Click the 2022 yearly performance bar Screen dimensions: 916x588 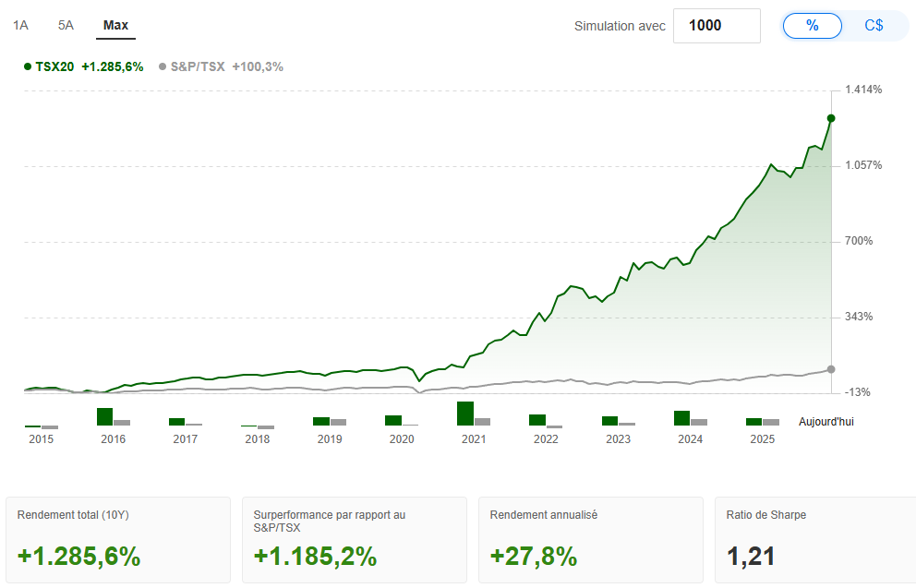[x=537, y=420]
